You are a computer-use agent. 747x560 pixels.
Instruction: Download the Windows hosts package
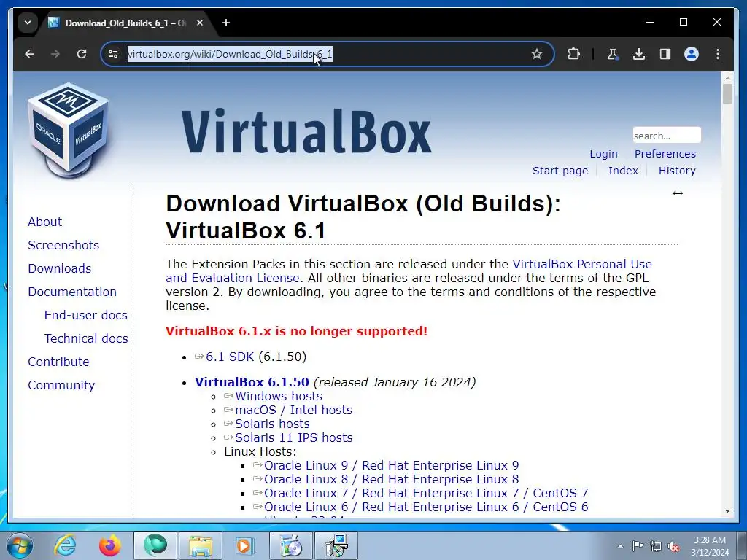tap(278, 396)
